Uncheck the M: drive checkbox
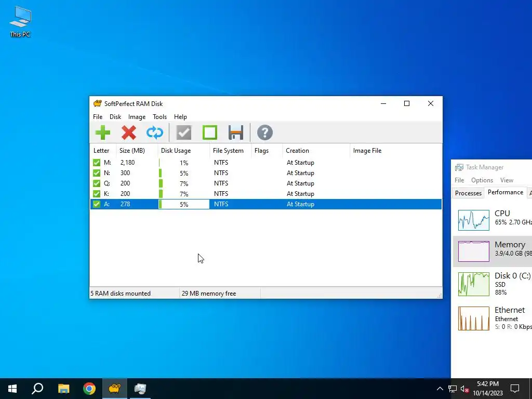This screenshot has width=532, height=399. pyautogui.click(x=97, y=163)
